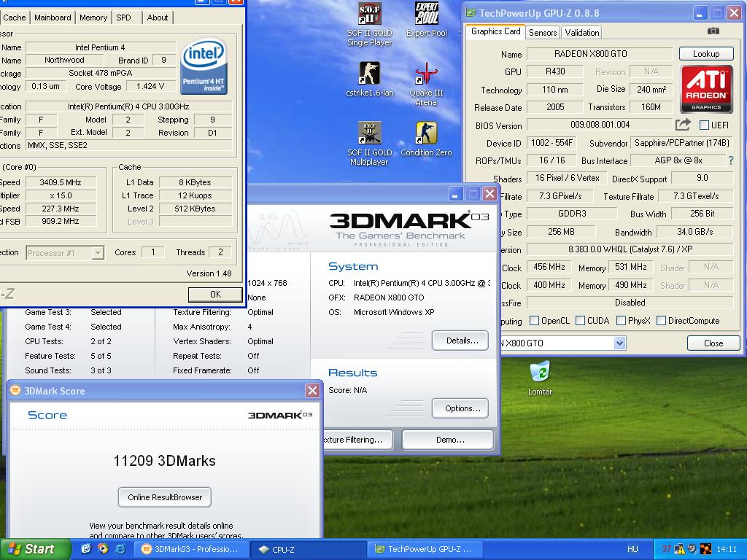Expand the Processor #1 selection dropdown
The width and height of the screenshot is (747, 560).
[98, 252]
